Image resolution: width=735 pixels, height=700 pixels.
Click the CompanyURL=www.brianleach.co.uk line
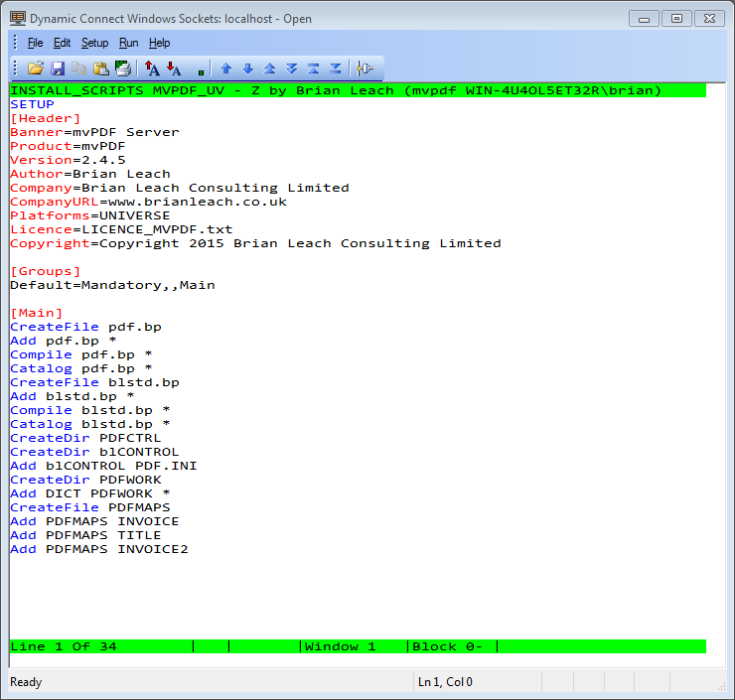tap(149, 202)
